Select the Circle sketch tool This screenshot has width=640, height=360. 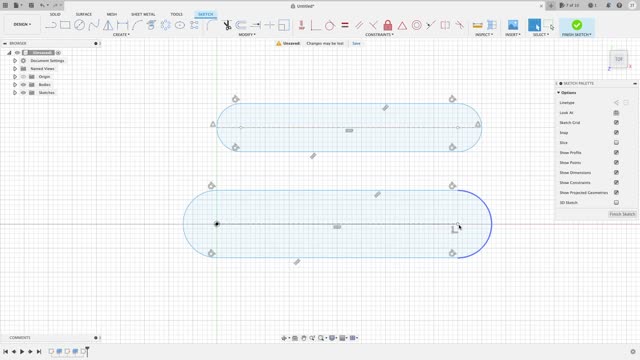click(79, 25)
